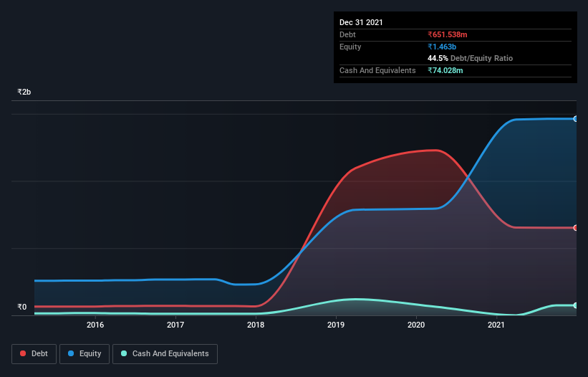Screen dimensions: 588x377
Task: Toggle the Cash And Equivalents legend button
Action: 165,354
